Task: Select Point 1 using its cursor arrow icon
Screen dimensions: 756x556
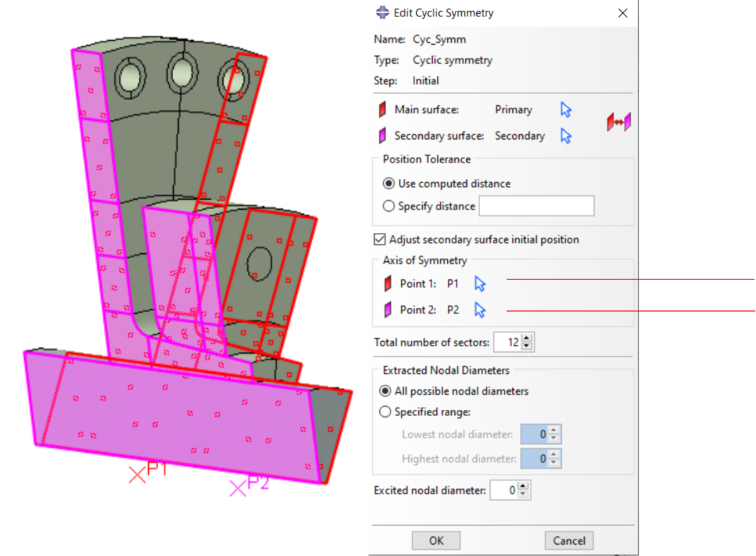Action: [x=479, y=283]
